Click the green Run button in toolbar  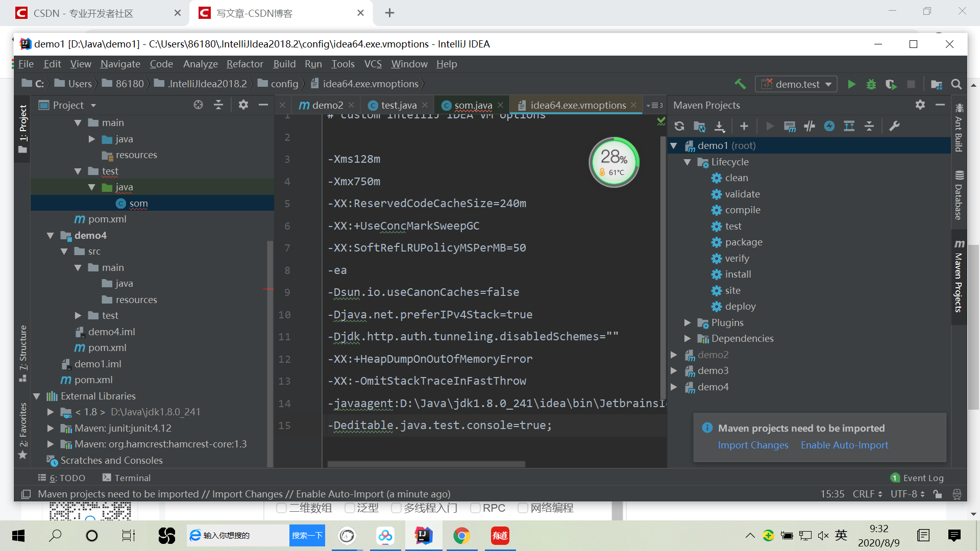pos(851,84)
